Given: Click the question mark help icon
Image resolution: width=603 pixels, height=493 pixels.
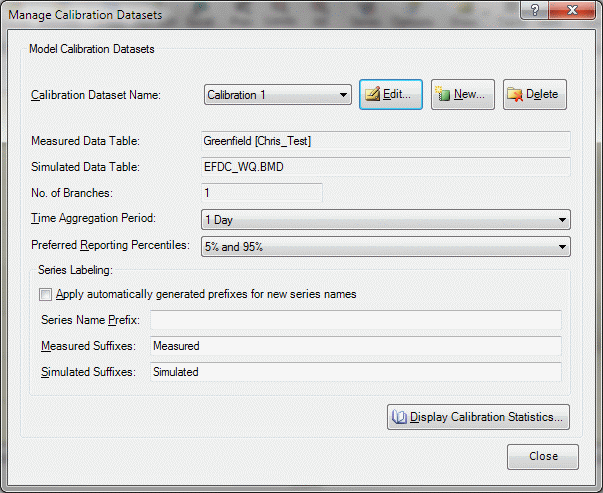Looking at the screenshot, I should (537, 10).
